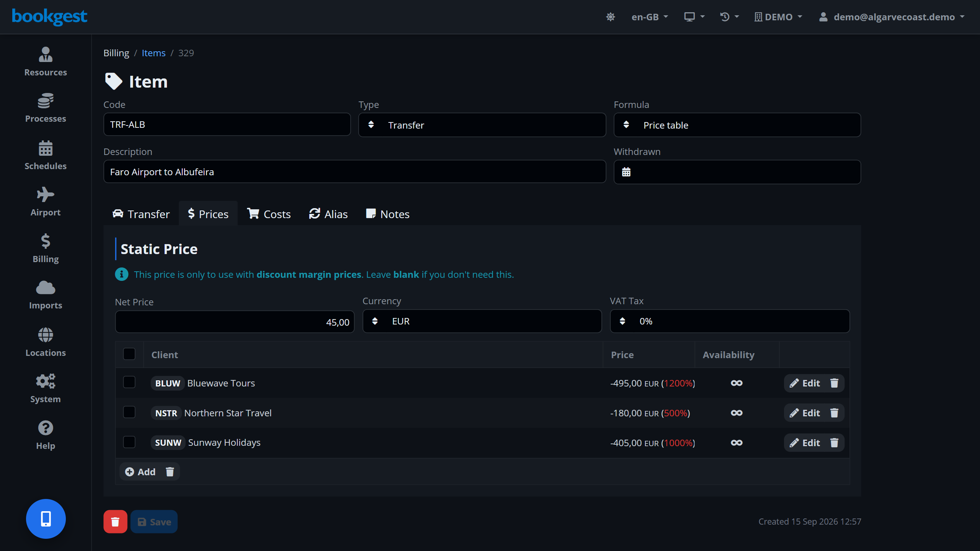
Task: Open the history clock dropdown
Action: [x=729, y=17]
